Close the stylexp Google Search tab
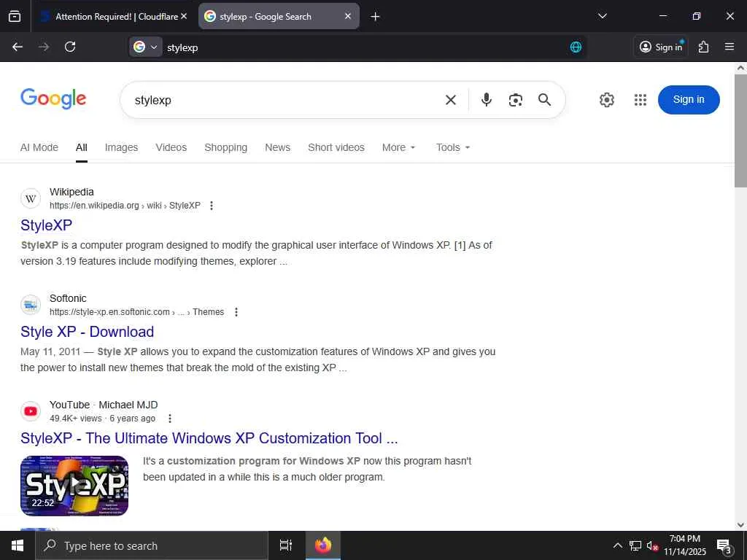Screen dimensions: 747x560 (x=348, y=16)
